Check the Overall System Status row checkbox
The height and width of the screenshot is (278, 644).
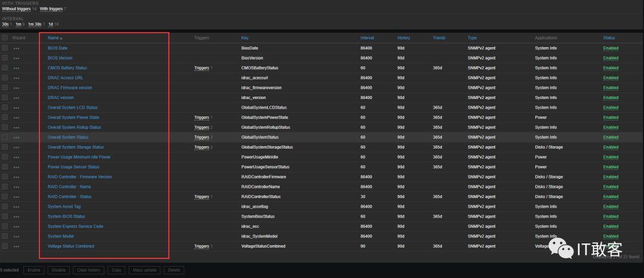point(5,137)
